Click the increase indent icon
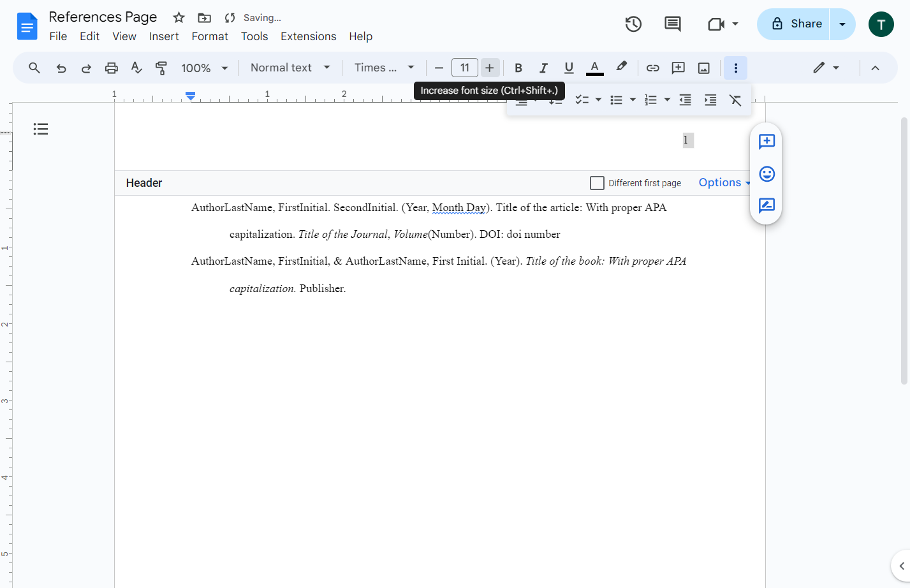The height and width of the screenshot is (588, 910). pyautogui.click(x=710, y=100)
